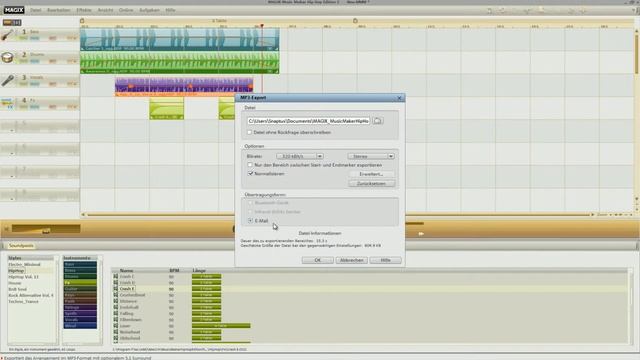Open the Online menu
This screenshot has width=640, height=360.
tap(126, 10)
